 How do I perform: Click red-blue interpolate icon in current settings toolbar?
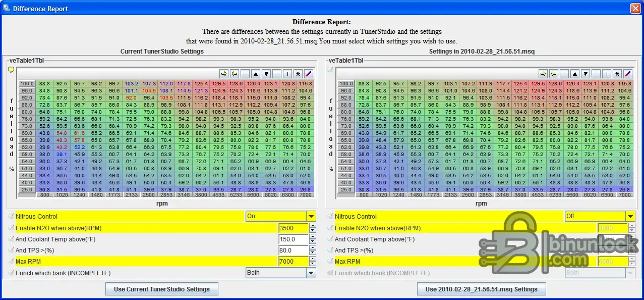click(309, 73)
